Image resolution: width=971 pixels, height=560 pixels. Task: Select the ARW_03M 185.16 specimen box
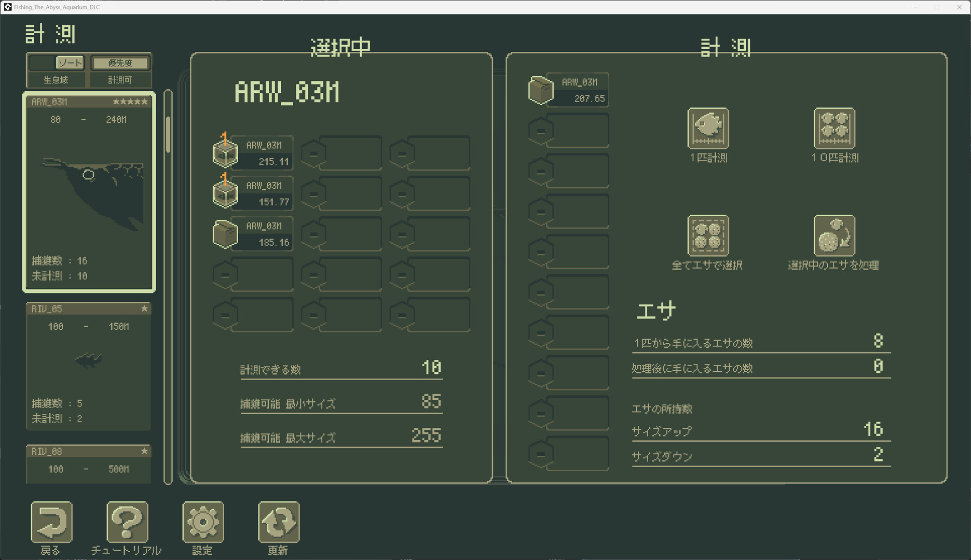coord(253,234)
